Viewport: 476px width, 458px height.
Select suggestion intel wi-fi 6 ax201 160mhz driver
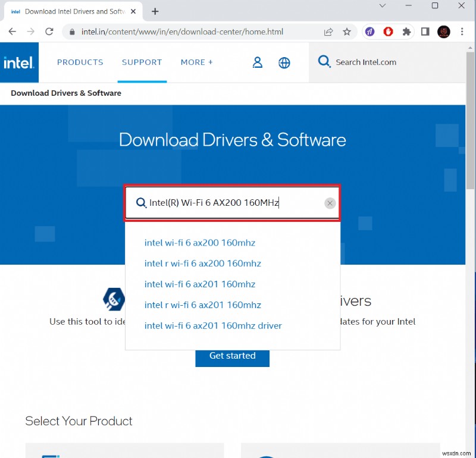click(x=213, y=326)
